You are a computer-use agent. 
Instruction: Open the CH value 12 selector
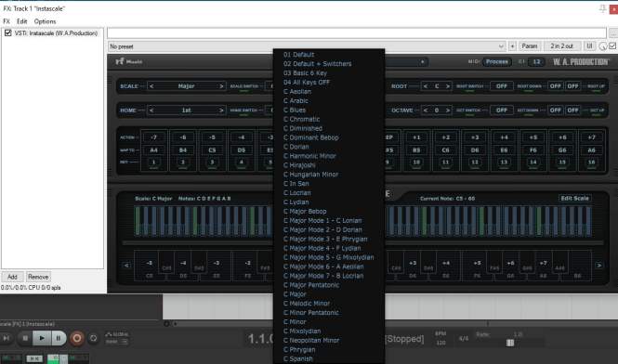coord(536,62)
